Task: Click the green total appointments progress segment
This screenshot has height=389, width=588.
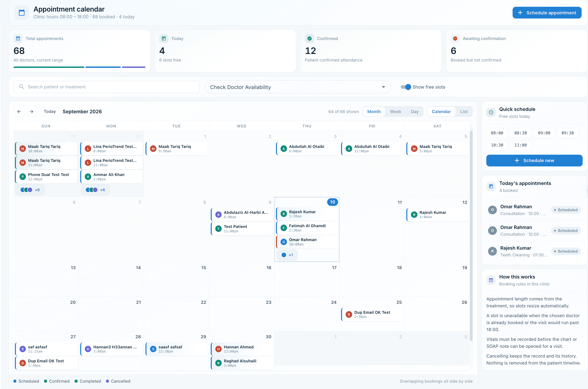Action: (x=49, y=67)
